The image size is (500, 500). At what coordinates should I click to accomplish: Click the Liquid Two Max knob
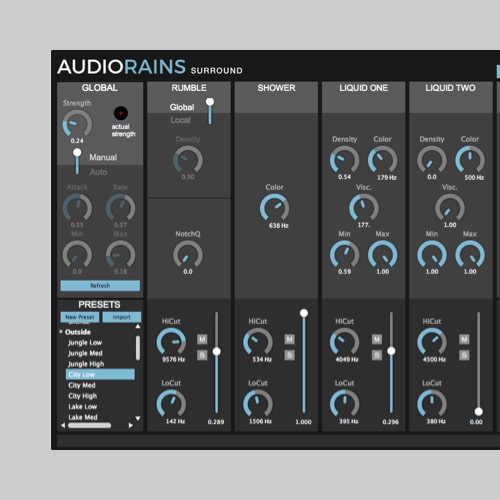pyautogui.click(x=470, y=255)
